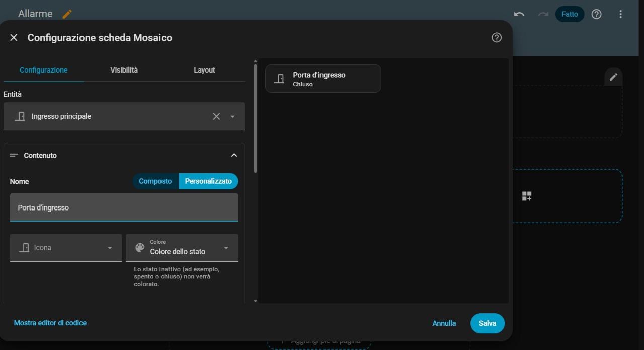The height and width of the screenshot is (350, 644).
Task: Select Composto name mode
Action: click(155, 181)
